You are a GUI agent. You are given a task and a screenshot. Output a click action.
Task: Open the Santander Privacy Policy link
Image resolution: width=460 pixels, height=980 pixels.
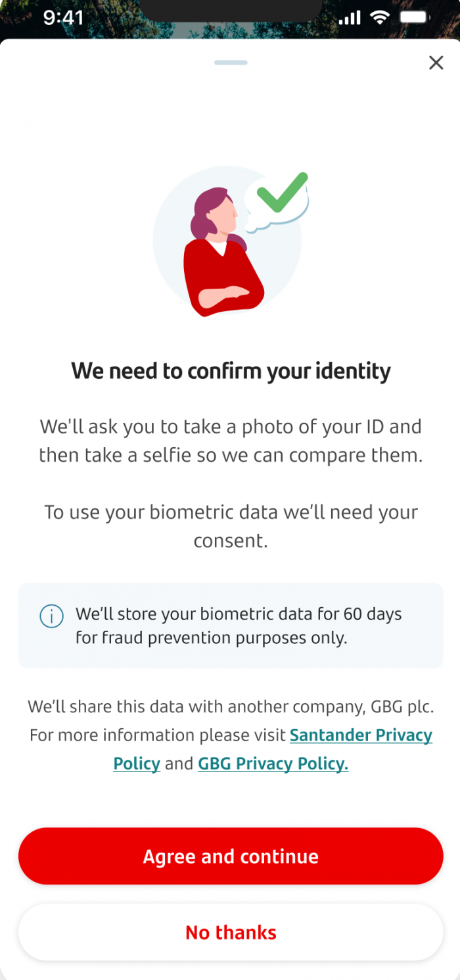tap(361, 735)
